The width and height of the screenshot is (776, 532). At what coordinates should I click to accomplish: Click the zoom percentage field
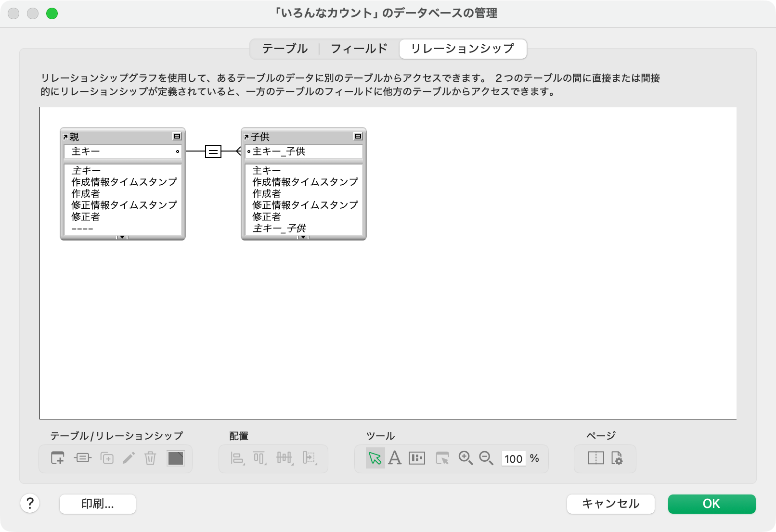(513, 458)
